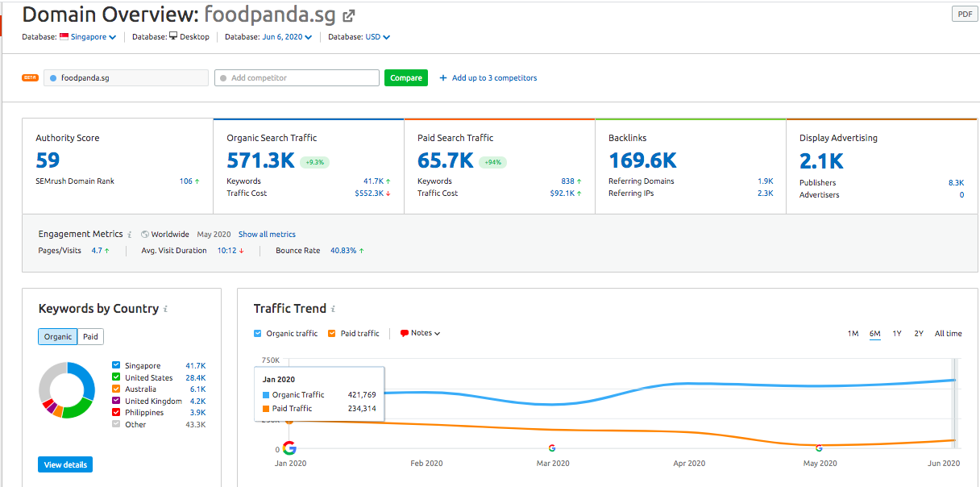The image size is (980, 487).
Task: Select the 1M time range
Action: (x=853, y=334)
